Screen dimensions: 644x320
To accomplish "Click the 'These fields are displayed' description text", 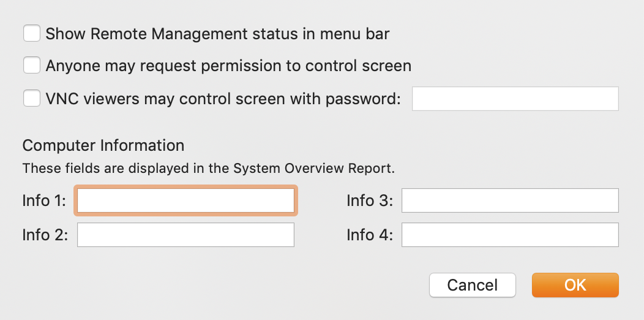I will 208,169.
